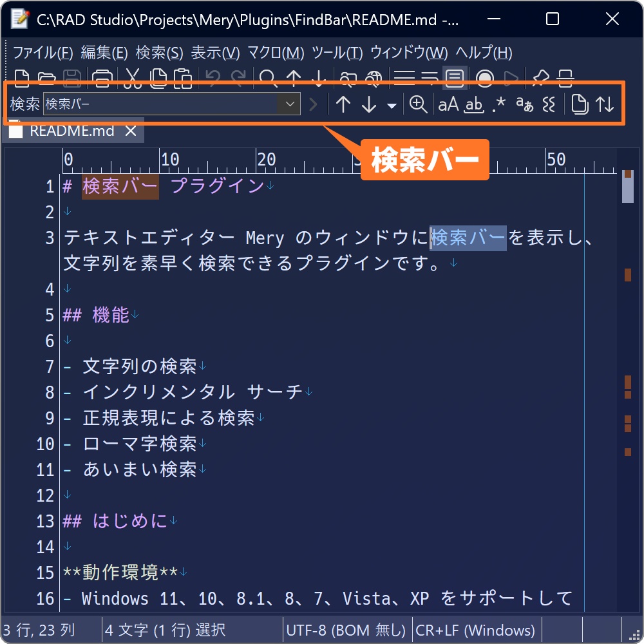
Task: Click the line - 正規表現による検索
Action: [x=159, y=418]
